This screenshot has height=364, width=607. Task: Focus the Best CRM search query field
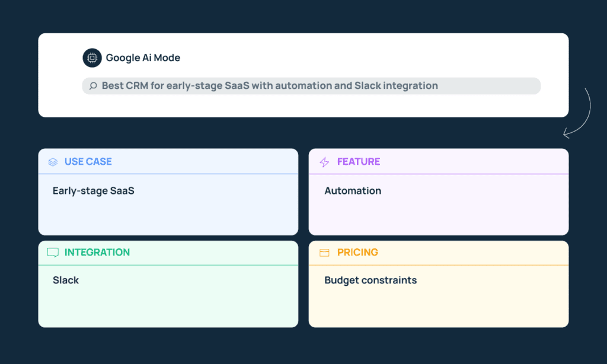311,86
